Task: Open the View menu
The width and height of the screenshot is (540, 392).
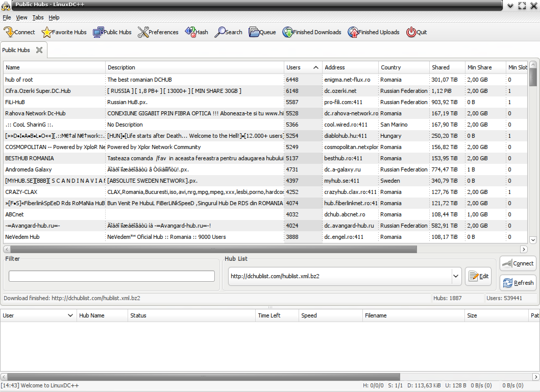Action: coord(21,17)
